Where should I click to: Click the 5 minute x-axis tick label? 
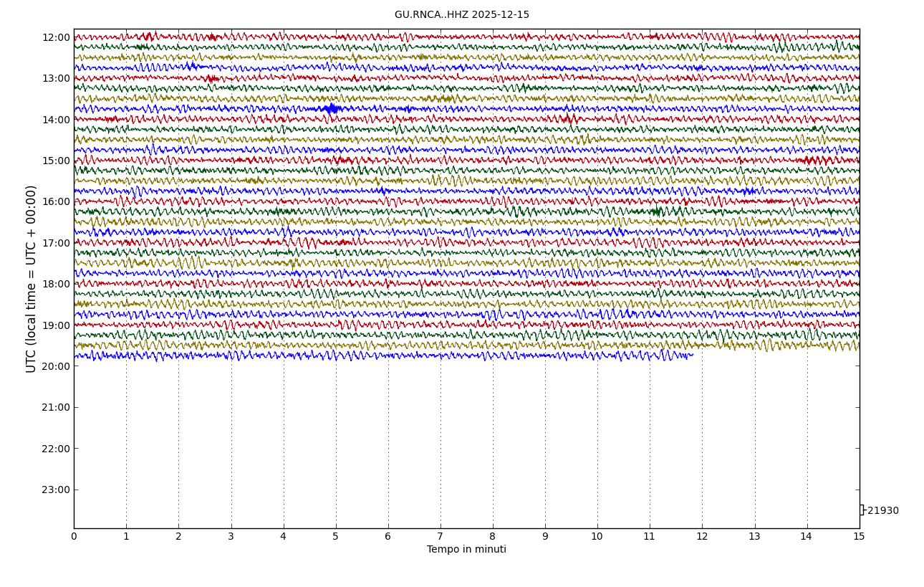[335, 537]
